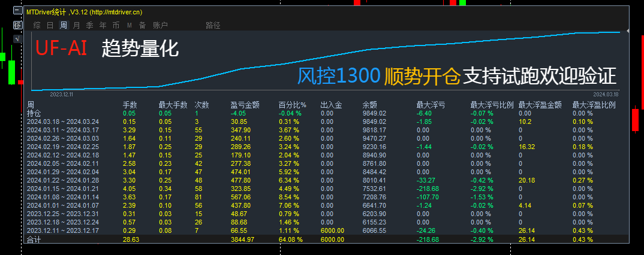Image resolution: width=644 pixels, height=255 pixels.
Task: Click the 百分比% column header
Action: click(293, 105)
